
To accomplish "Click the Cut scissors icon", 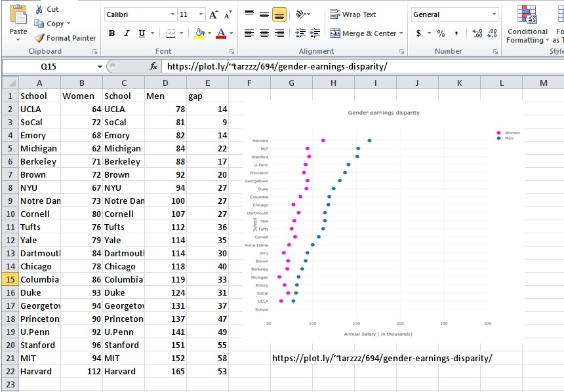I will 39,9.
